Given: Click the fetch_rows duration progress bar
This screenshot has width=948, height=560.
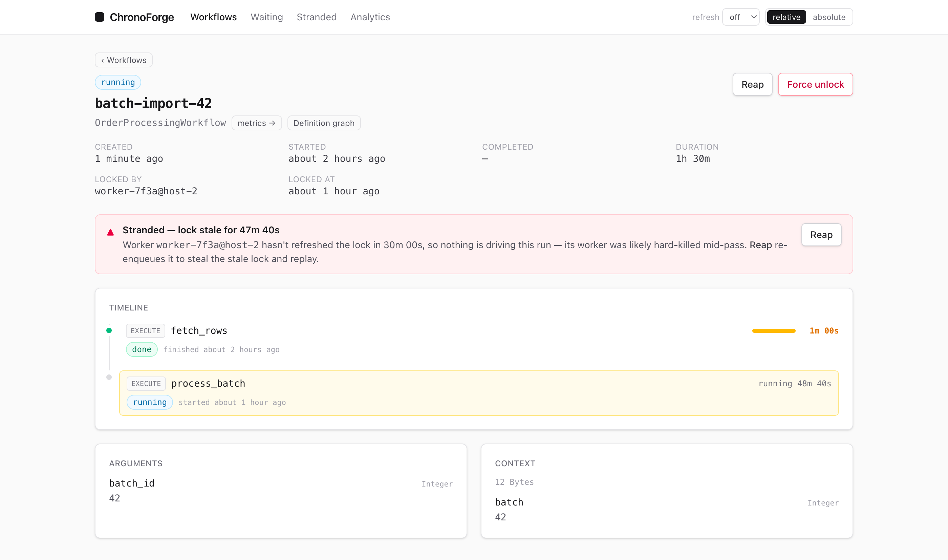Looking at the screenshot, I should point(774,330).
